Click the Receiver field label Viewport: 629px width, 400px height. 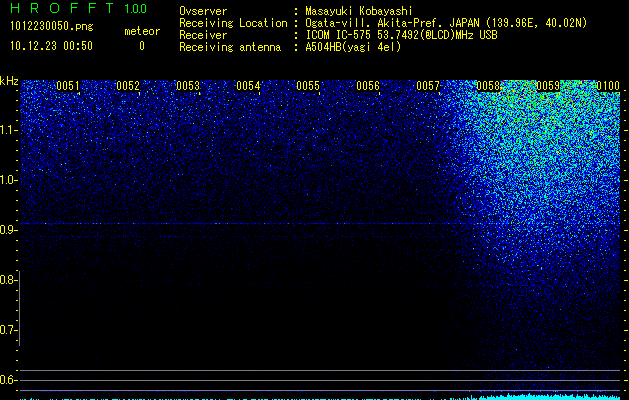tap(203, 35)
